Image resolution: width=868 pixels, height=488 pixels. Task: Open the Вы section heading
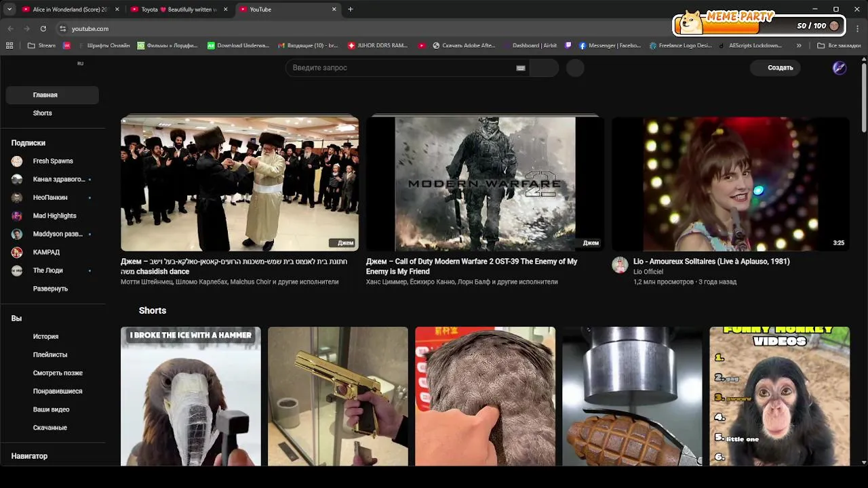(16, 319)
